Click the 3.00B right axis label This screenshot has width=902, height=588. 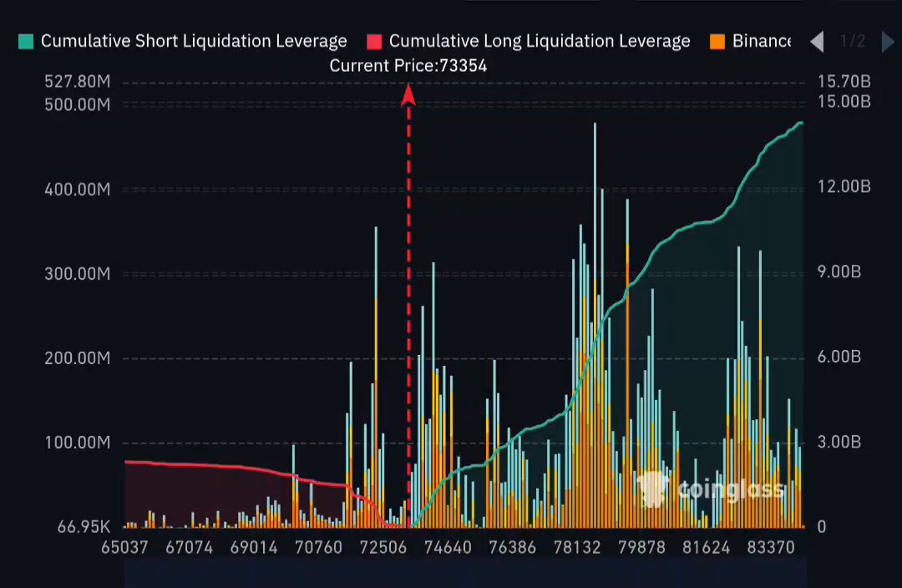(x=839, y=442)
